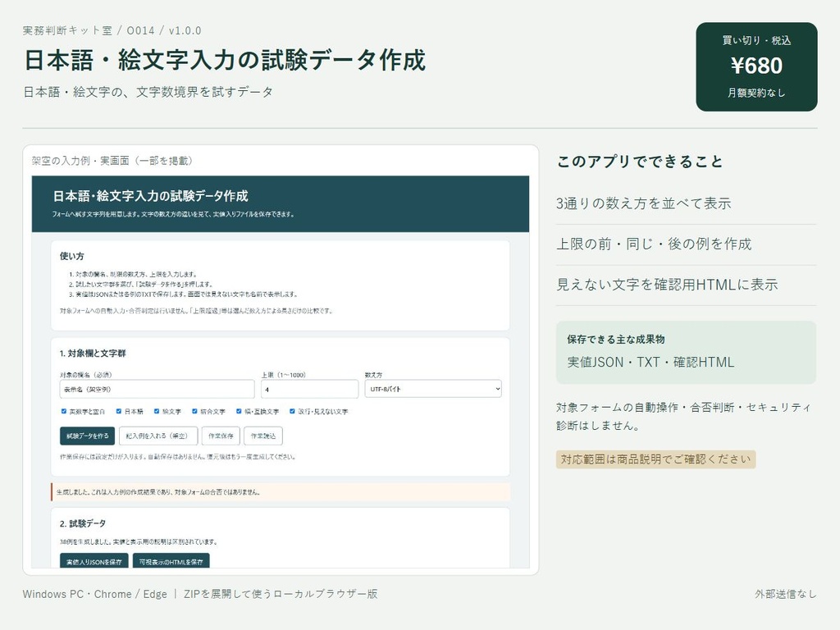This screenshot has width=840, height=630.
Task: Click the heading 2. 試験データ
Action: tap(83, 523)
